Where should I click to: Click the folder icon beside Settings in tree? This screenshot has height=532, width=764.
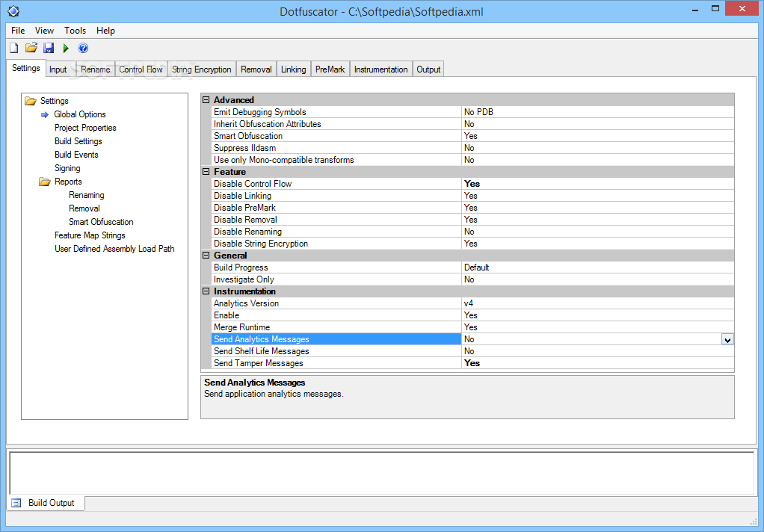31,100
